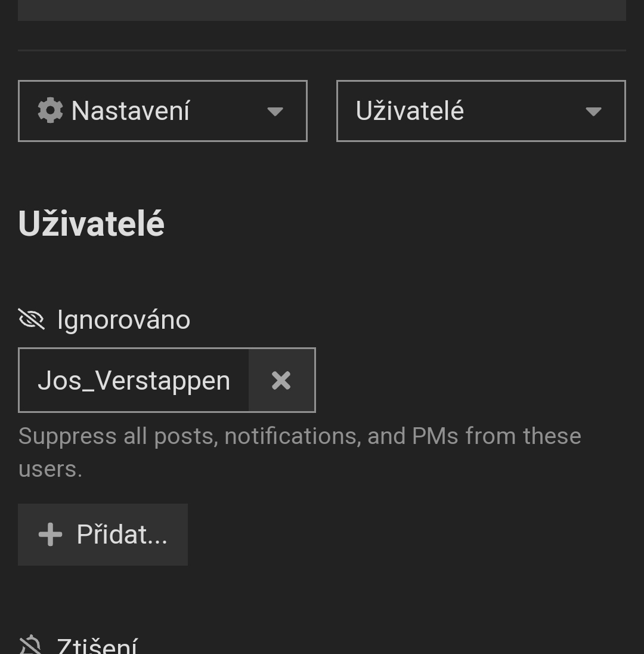Click the gear icon beside Nastavení
644x654 pixels.
[x=50, y=110]
